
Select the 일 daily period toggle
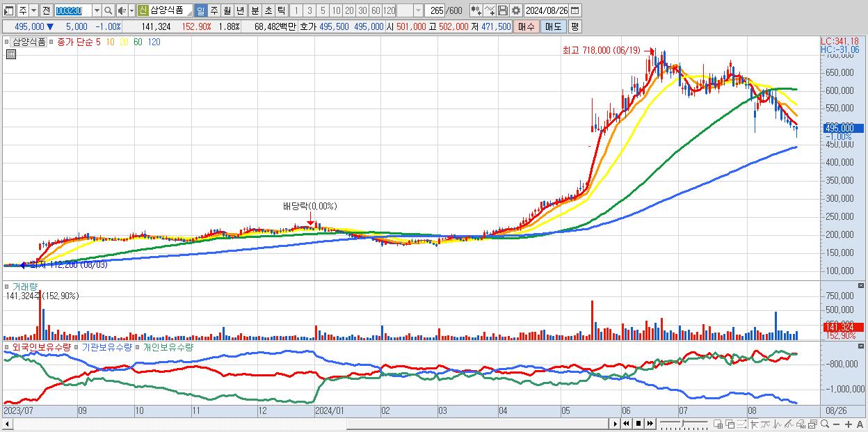point(200,10)
